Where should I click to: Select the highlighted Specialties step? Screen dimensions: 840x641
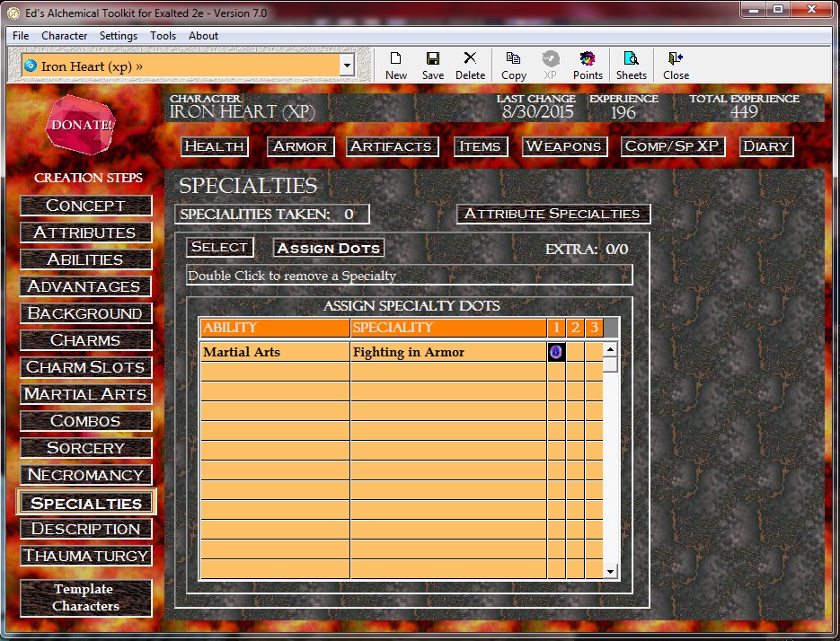[85, 503]
